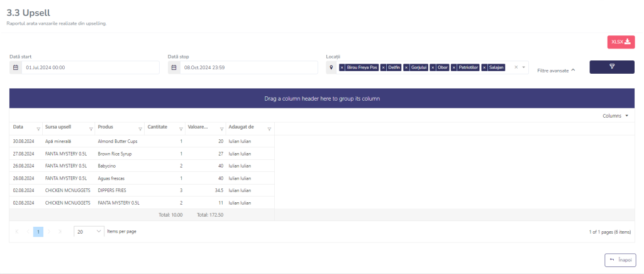Open the calendar icon for Dată stop
Viewport: 644px width, 274px height.
coord(174,67)
